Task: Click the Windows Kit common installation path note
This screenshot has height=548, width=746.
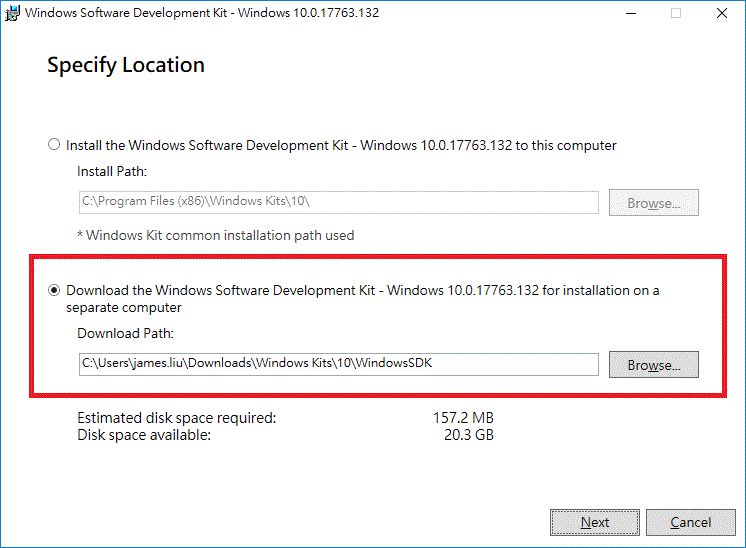Action: tap(216, 235)
